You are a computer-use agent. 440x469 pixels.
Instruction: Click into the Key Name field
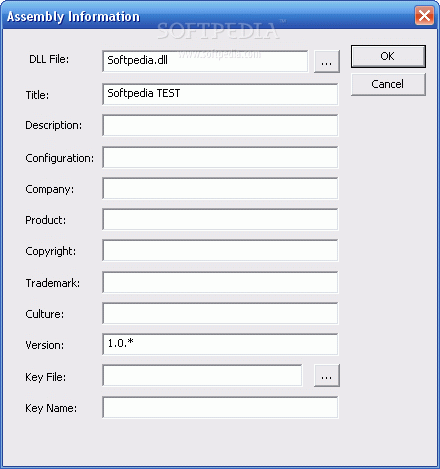point(220,407)
